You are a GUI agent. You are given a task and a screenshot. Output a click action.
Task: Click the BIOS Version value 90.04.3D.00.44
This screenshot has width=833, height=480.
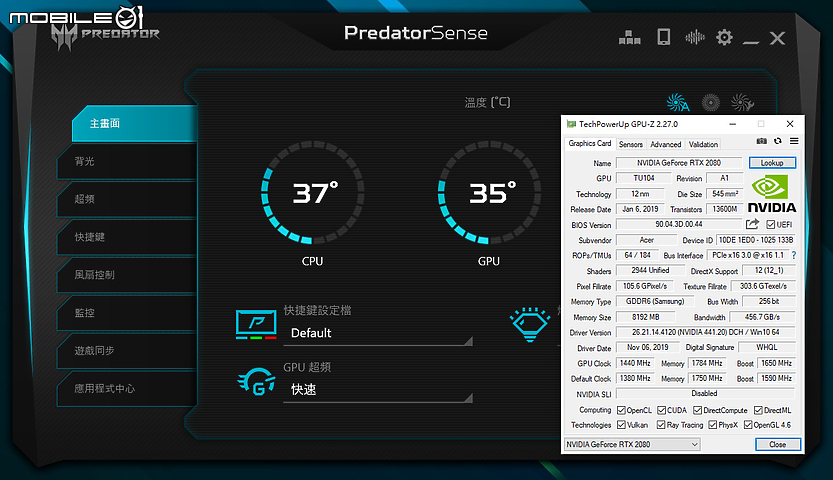click(x=679, y=225)
